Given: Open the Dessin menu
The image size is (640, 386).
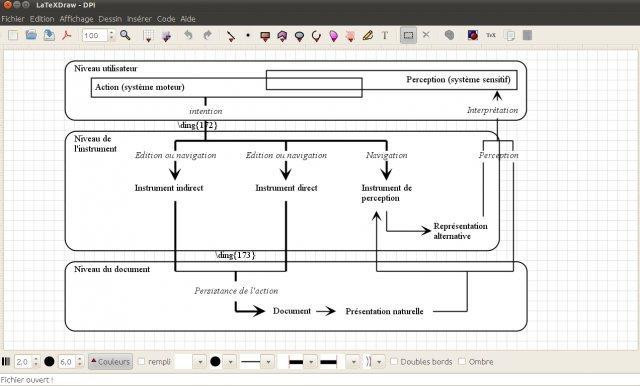Looking at the screenshot, I should coord(110,19).
